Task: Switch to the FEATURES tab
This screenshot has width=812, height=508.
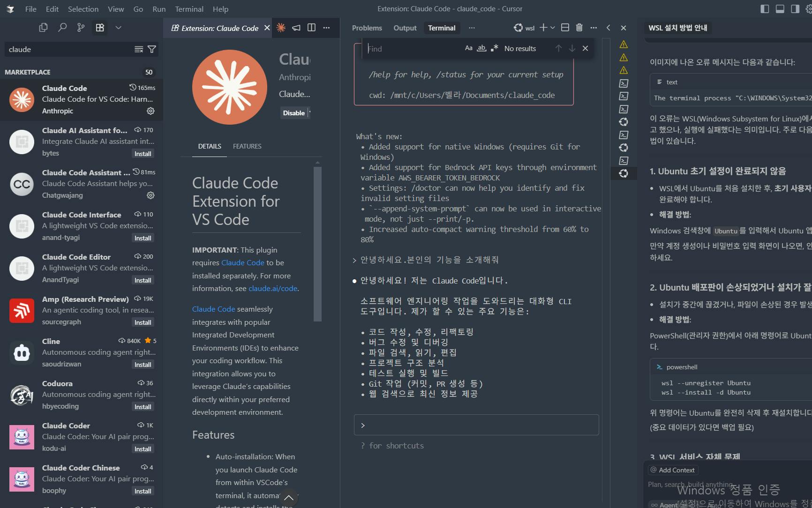Action: (x=247, y=146)
